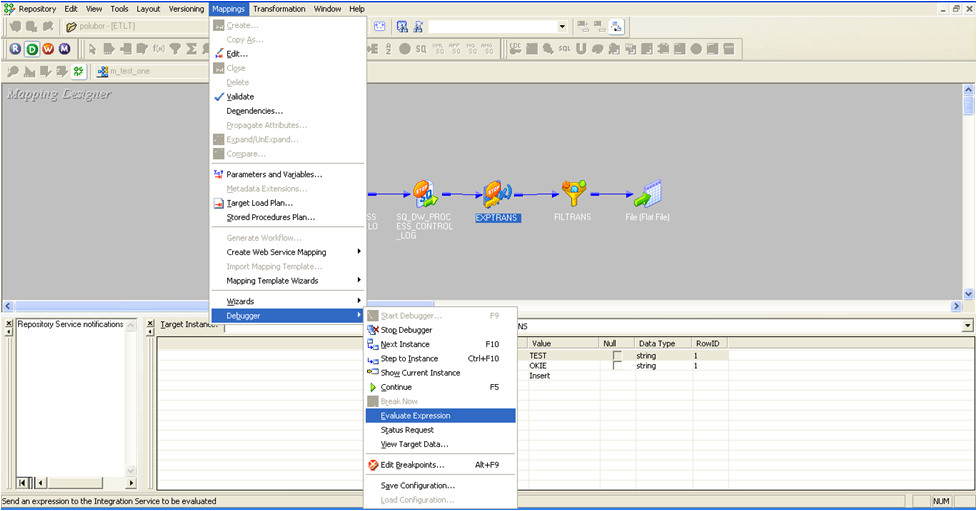
Task: Select the FILTRANS filter transformation icon
Action: pos(573,193)
